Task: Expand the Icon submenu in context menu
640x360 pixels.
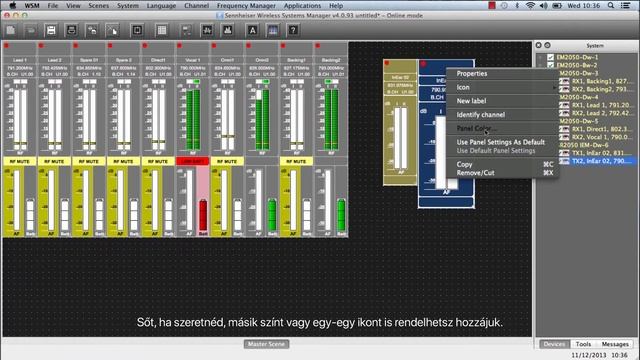Action: pos(502,87)
